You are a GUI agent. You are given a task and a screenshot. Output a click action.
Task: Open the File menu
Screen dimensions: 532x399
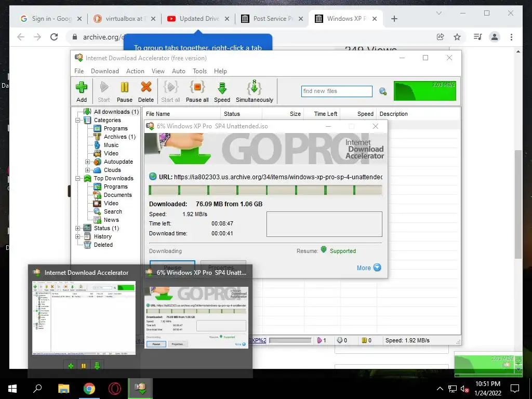(79, 71)
